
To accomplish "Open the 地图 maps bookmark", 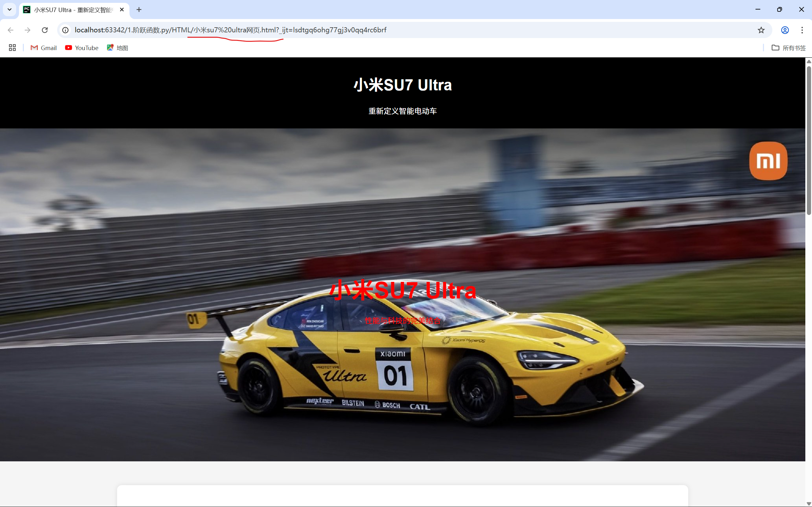I will pos(117,48).
